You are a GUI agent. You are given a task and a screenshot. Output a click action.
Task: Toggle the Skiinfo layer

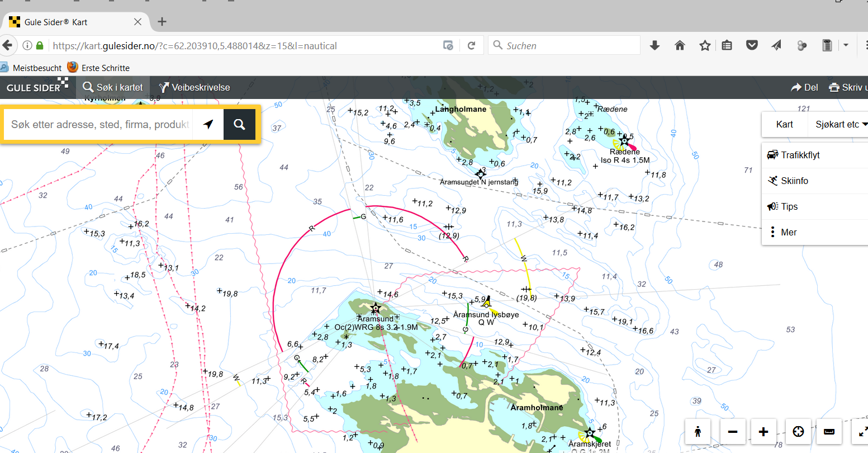point(794,181)
